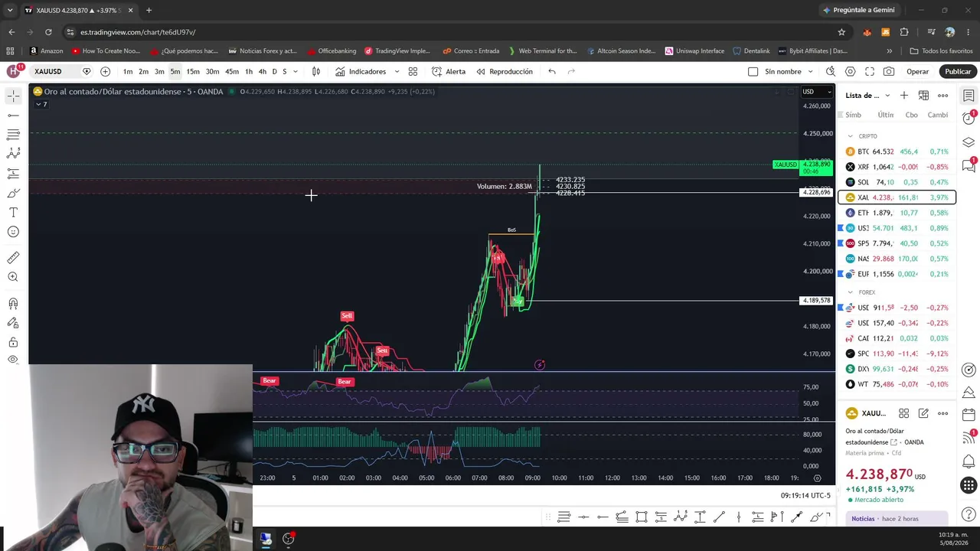Screen dimensions: 980x551
Task: Open watchlist advanced view table icon
Action: 923,96
